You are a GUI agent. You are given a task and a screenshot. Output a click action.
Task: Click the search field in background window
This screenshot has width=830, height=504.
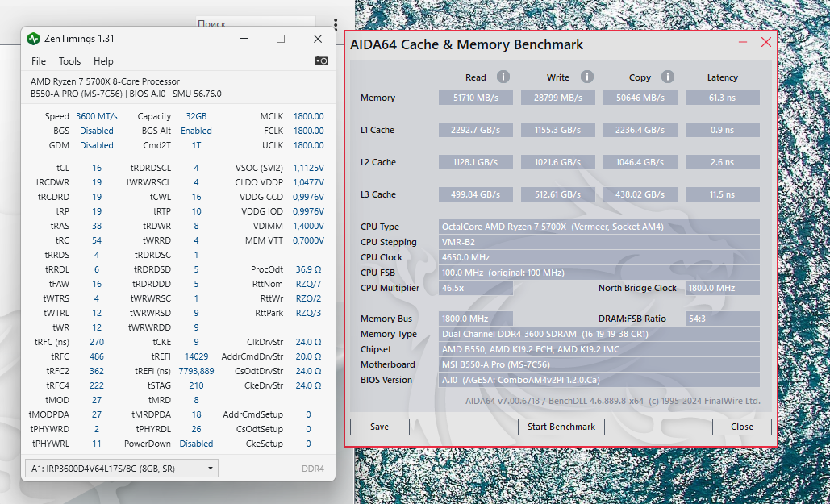(256, 24)
